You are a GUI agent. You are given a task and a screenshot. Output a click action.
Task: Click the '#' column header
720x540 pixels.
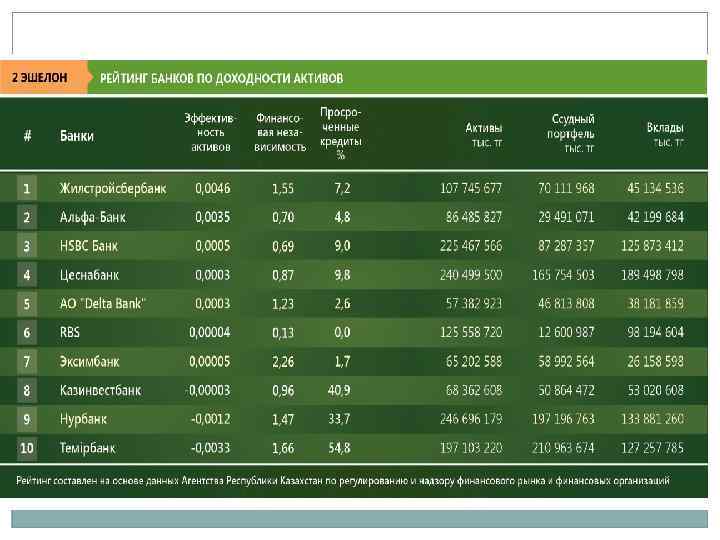(x=28, y=135)
